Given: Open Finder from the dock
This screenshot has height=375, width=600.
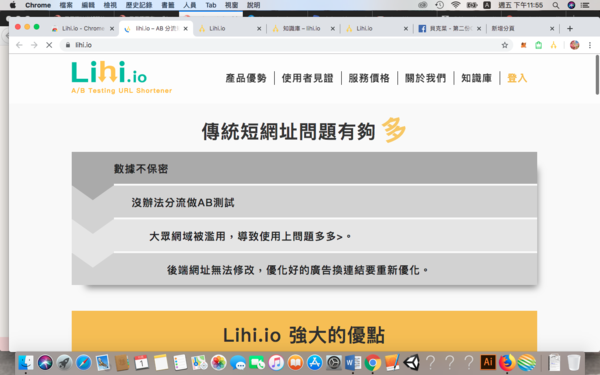Looking at the screenshot, I should tap(26, 362).
